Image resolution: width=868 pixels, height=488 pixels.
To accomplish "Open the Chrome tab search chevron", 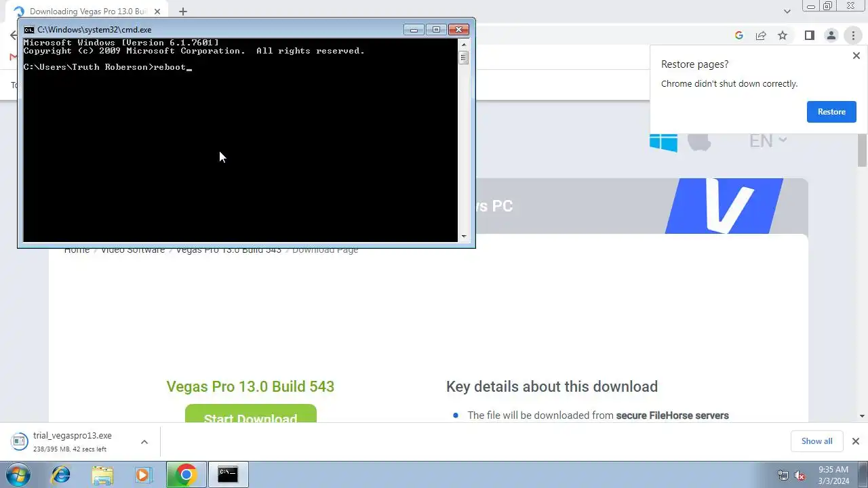I will [787, 12].
